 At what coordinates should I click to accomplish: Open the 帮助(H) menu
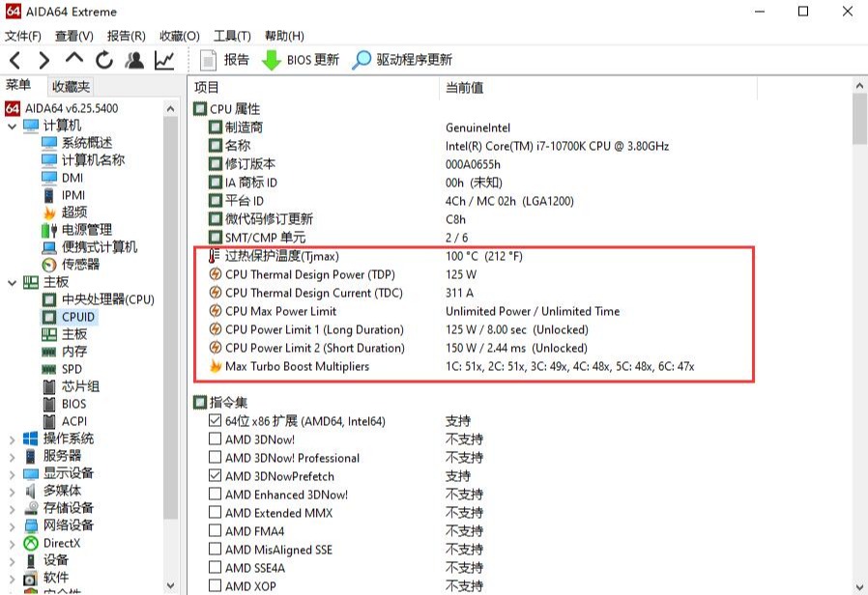[x=284, y=36]
